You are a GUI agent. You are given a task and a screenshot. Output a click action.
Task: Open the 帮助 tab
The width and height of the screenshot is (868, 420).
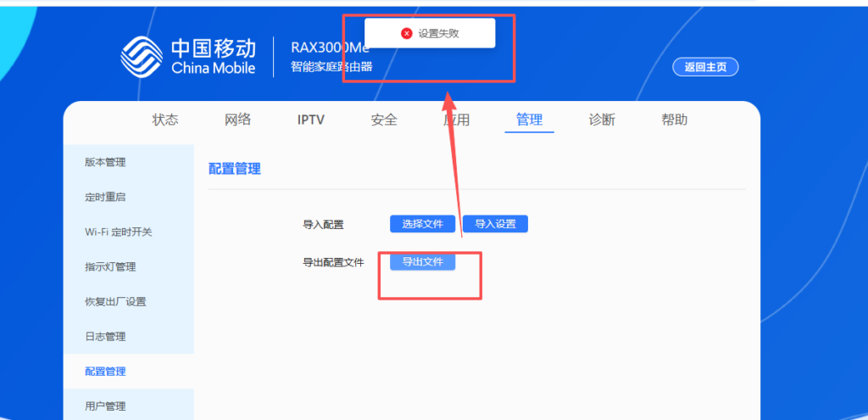point(674,120)
